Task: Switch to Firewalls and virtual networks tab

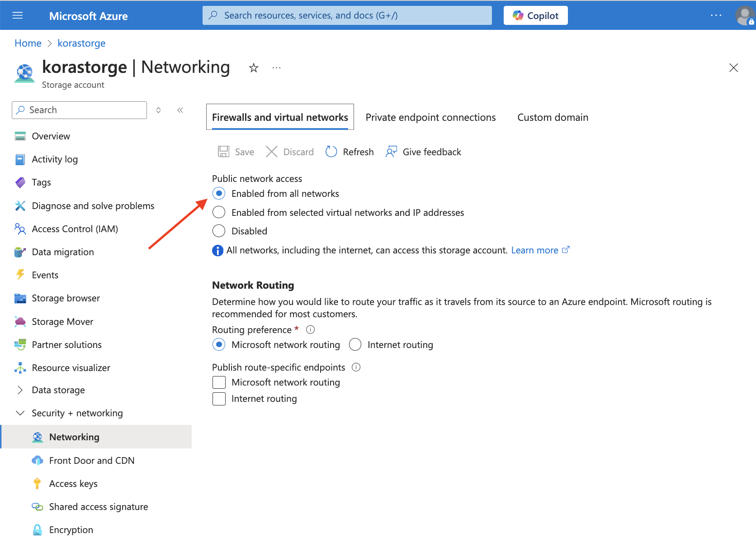Action: [x=280, y=117]
